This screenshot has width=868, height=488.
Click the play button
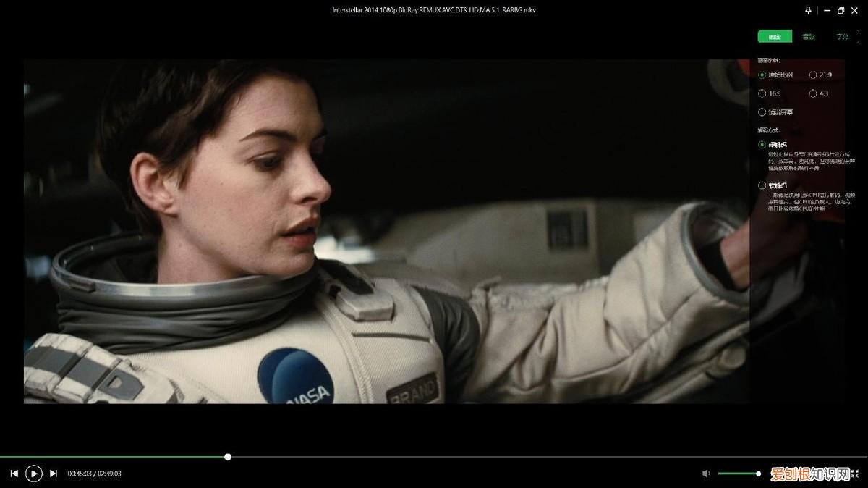pos(33,474)
